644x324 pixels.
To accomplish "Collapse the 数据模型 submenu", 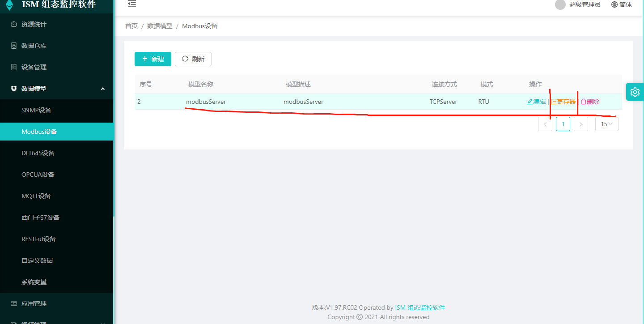I will [56, 89].
